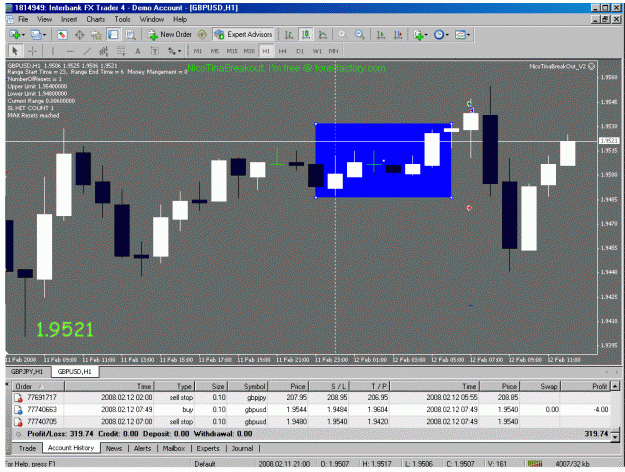Switch chart to Bar Chart icon
The image size is (625, 472).
click(289, 35)
